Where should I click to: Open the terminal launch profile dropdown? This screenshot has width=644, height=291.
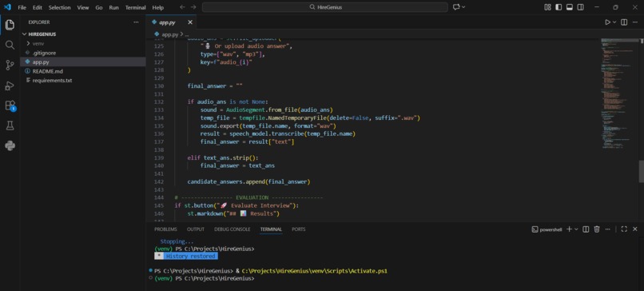click(576, 229)
